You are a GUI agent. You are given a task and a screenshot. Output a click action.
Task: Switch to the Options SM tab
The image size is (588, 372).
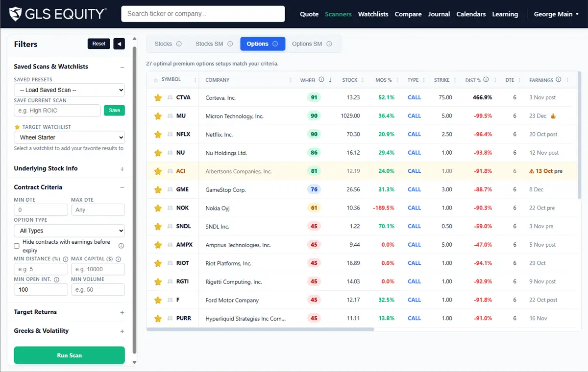[312, 44]
